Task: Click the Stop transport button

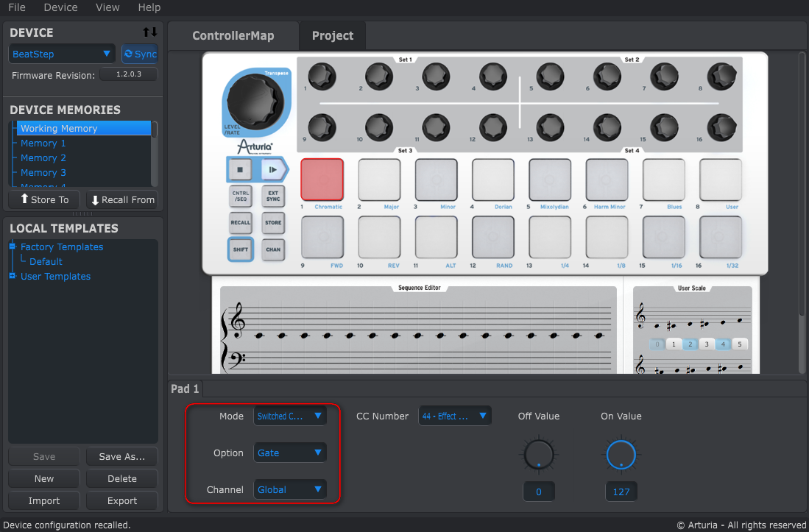Action: pyautogui.click(x=240, y=169)
